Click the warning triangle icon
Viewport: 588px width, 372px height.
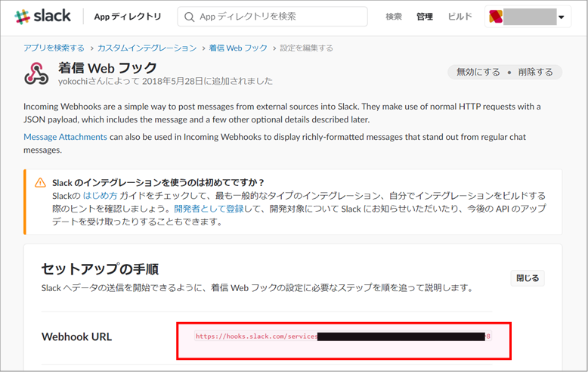[x=40, y=183]
